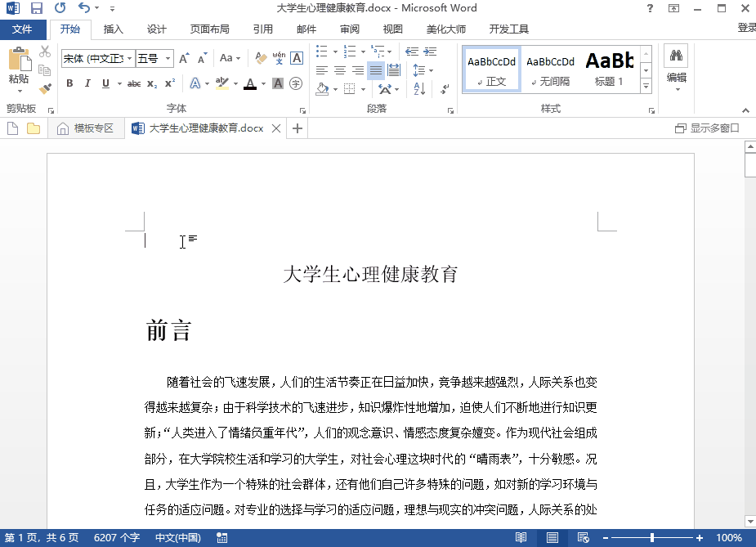Click the macro recording status bar icon

[221, 537]
